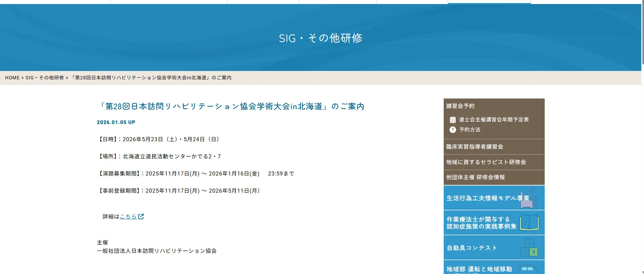
Task: Click the 【事前登録期間】 line
Action: pos(179,191)
